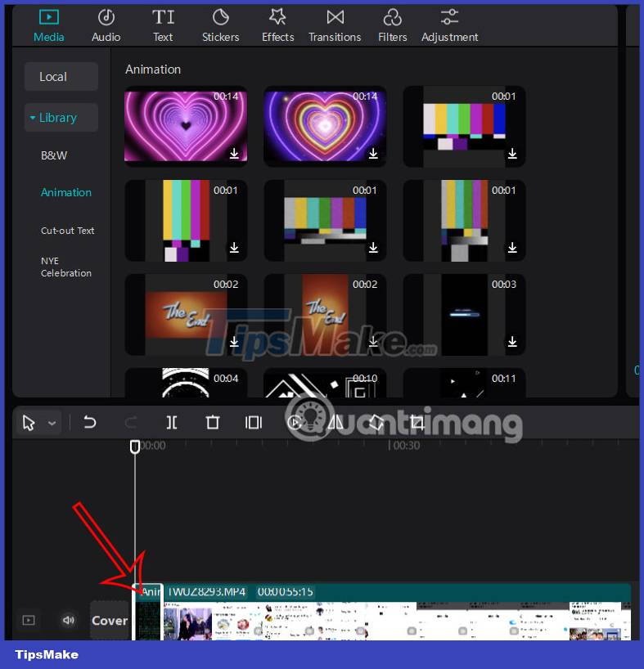Image resolution: width=644 pixels, height=669 pixels.
Task: Download the color bars clip in row two right
Action: coord(512,248)
